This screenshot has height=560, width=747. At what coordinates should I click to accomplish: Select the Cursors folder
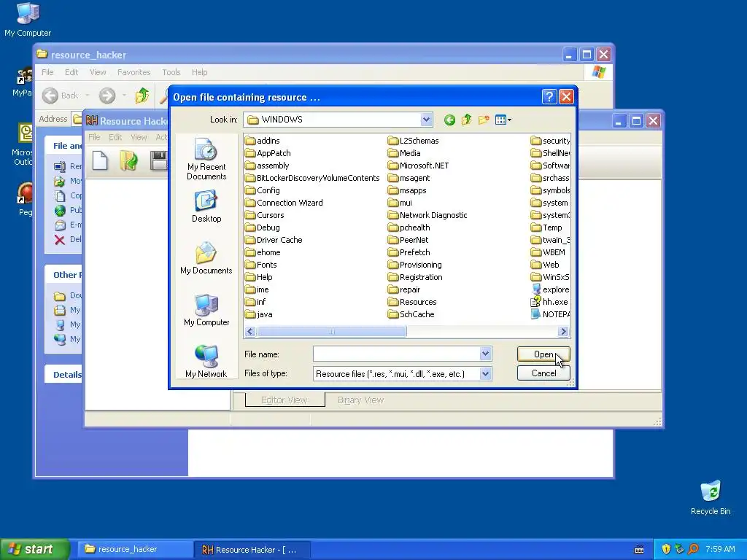(264, 215)
